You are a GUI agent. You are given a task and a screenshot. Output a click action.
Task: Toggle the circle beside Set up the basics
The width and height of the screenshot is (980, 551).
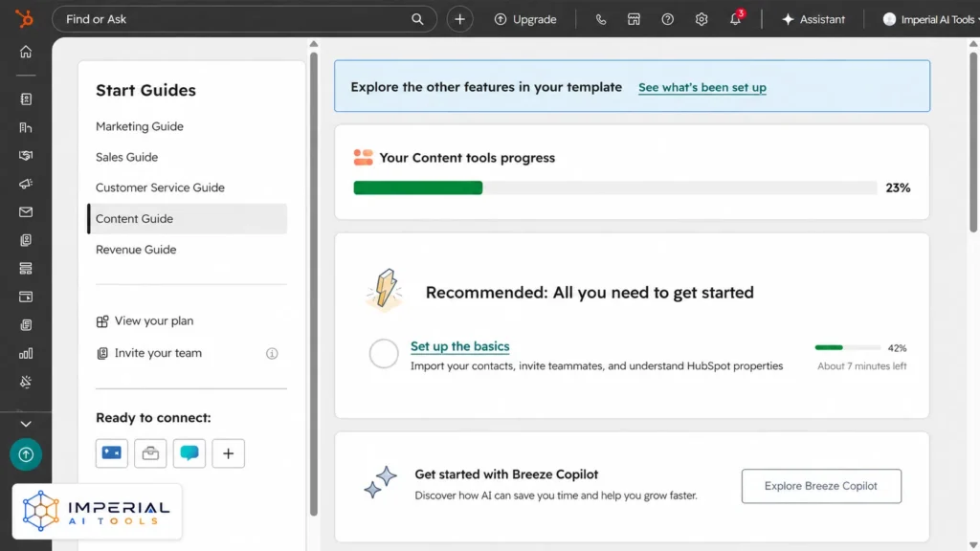384,354
